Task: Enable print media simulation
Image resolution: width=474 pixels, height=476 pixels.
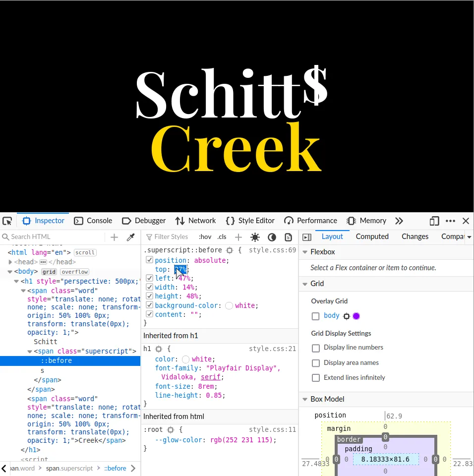Action: [x=288, y=237]
